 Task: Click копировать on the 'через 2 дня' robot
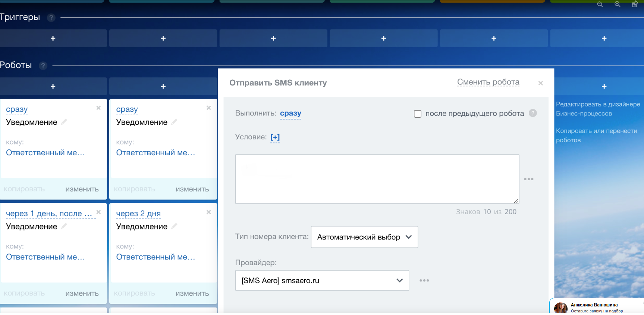pos(134,293)
